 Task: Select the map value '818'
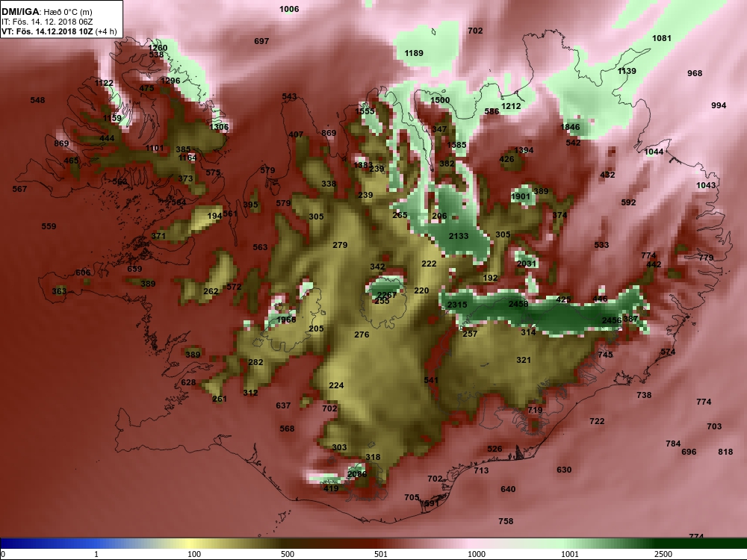tap(725, 452)
